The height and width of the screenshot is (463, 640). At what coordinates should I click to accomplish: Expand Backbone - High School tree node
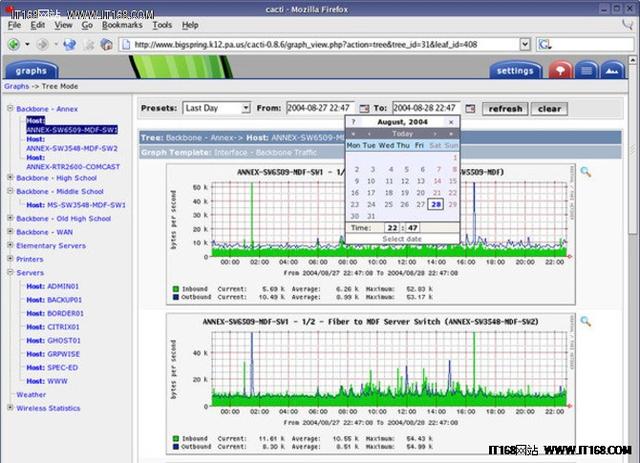click(10, 177)
